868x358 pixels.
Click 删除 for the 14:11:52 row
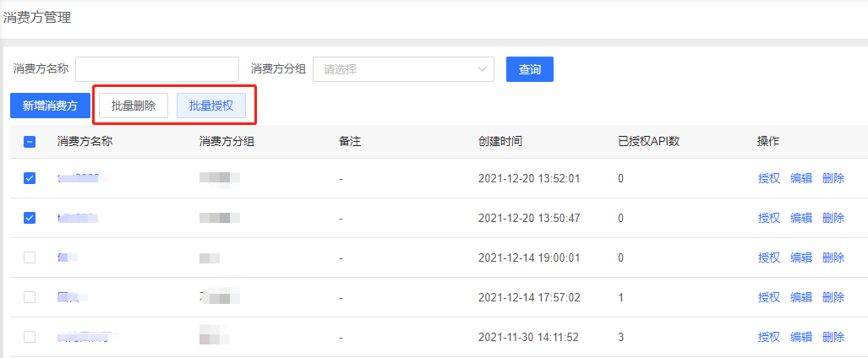(x=833, y=336)
